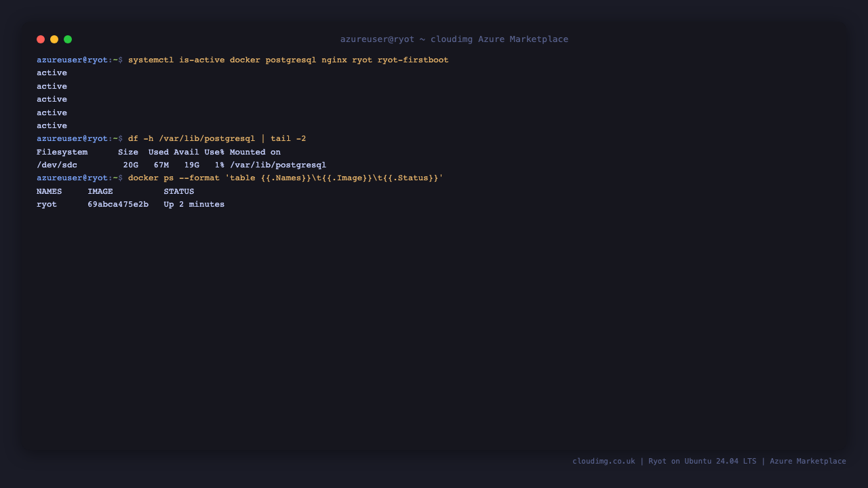Image resolution: width=868 pixels, height=488 pixels.
Task: Click the 'NAMES' column header
Action: (49, 191)
